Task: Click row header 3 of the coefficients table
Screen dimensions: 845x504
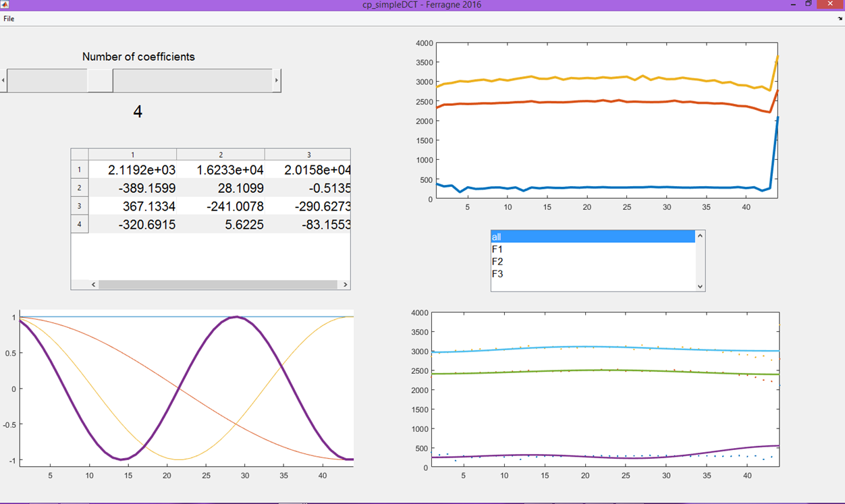Action: pos(79,205)
